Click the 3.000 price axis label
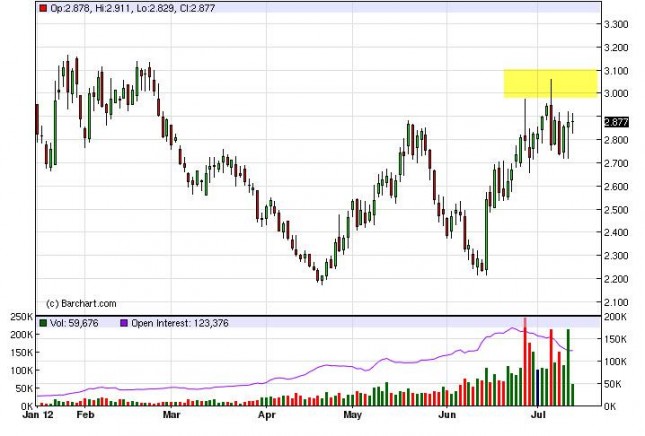This screenshot has width=645, height=436. (x=616, y=94)
